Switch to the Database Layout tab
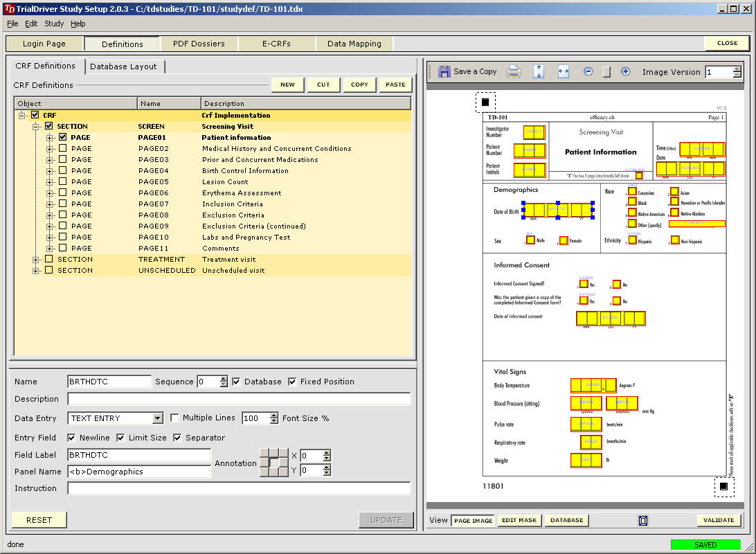The height and width of the screenshot is (554, 756). 123,66
